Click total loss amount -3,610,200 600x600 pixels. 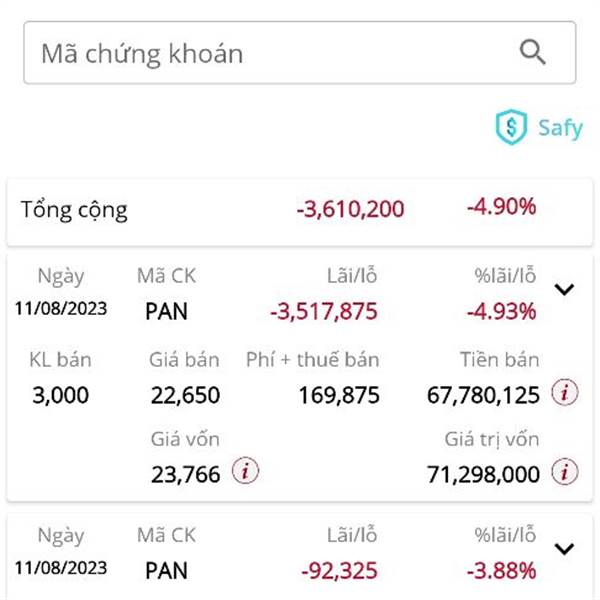pyautogui.click(x=350, y=209)
